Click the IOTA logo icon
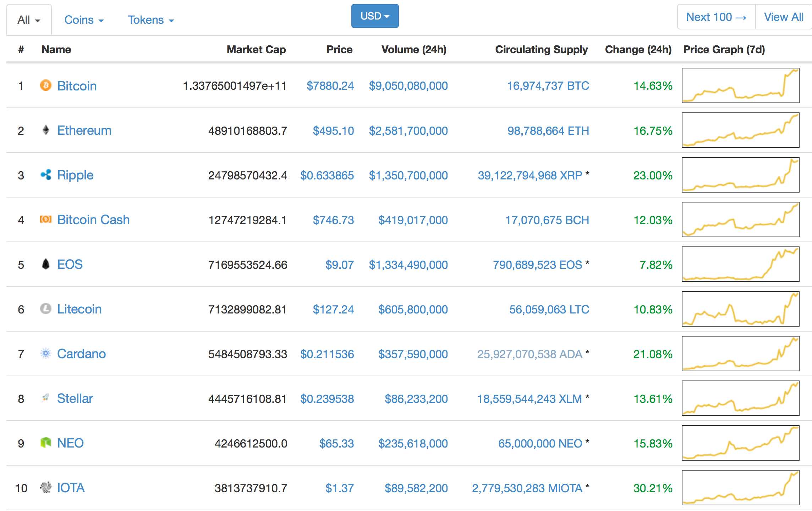Image resolution: width=812 pixels, height=511 pixels. tap(46, 488)
